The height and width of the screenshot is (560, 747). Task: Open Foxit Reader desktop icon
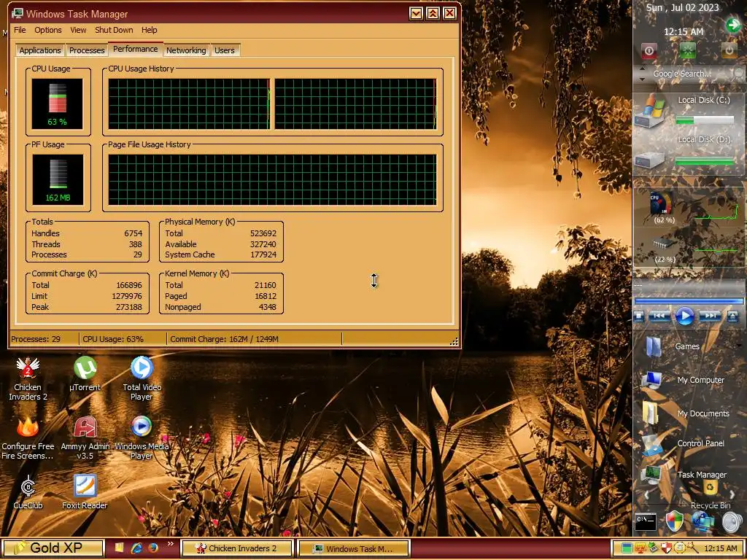[85, 492]
